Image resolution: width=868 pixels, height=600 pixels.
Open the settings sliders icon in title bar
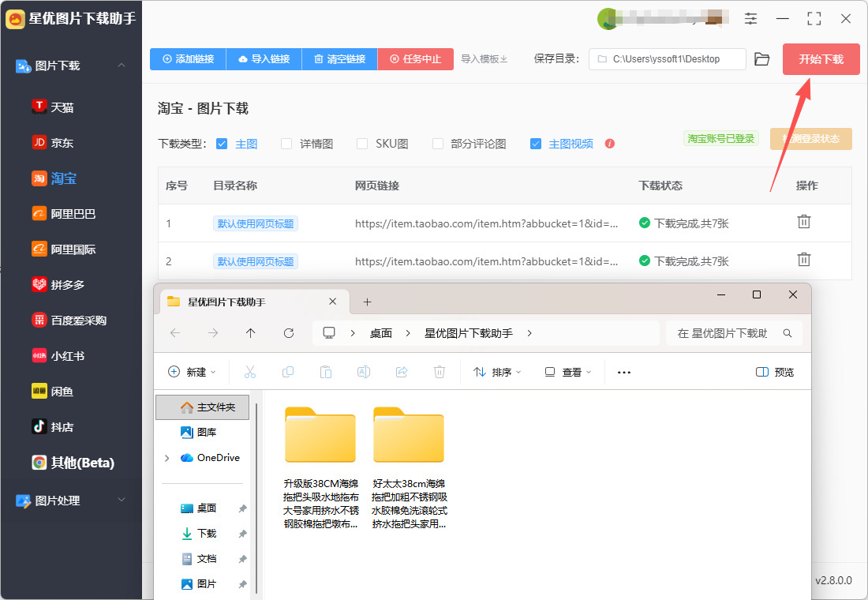coord(750,18)
